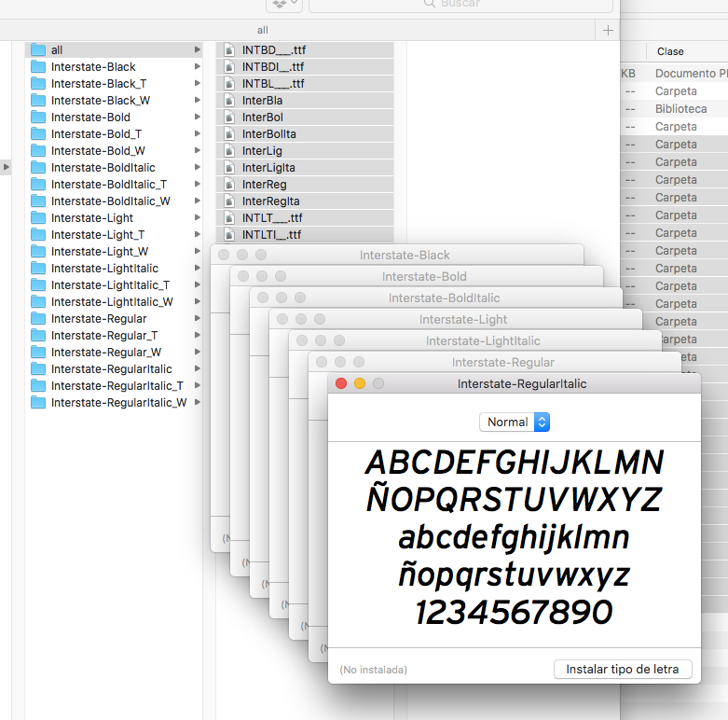Expand the Interstate-Black folder arrow
728x720 pixels.
(x=198, y=66)
